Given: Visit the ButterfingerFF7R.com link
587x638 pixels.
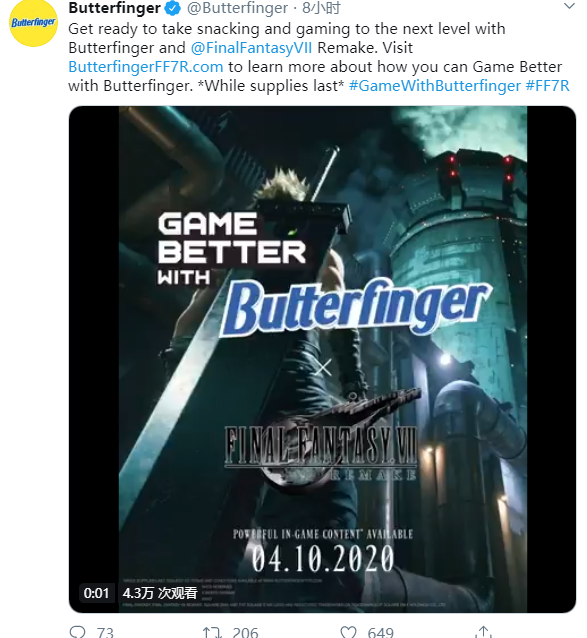Looking at the screenshot, I should pos(146,67).
